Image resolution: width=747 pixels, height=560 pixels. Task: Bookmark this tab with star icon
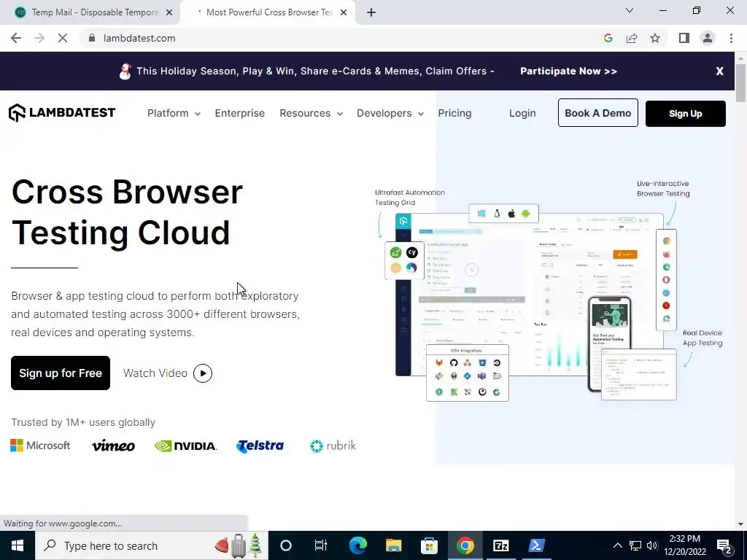655,38
